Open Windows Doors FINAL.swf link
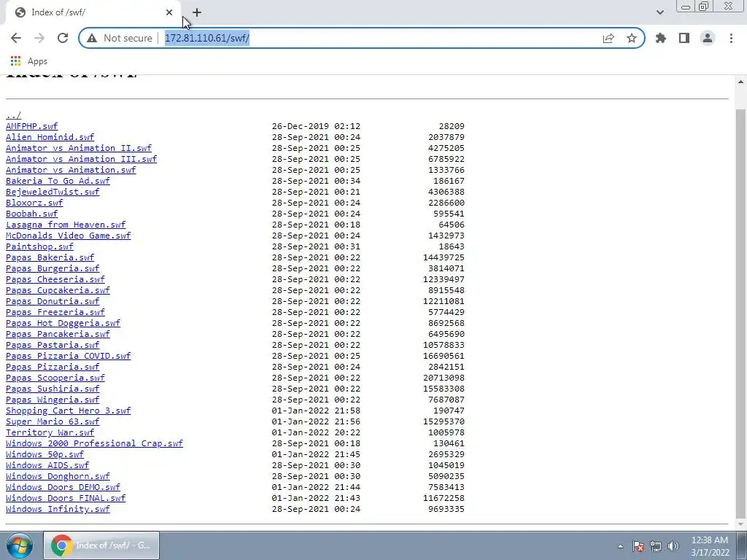Screen dimensions: 747x560 click(x=66, y=499)
